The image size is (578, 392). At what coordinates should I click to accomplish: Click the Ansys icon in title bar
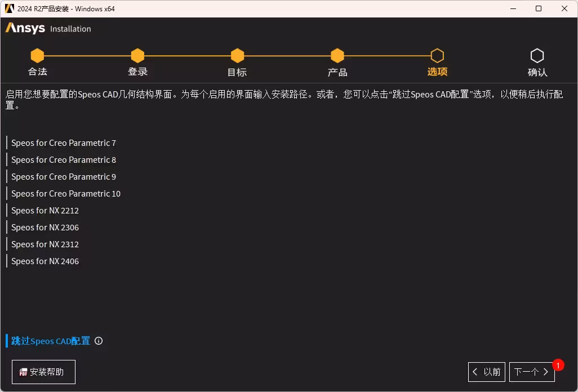[x=10, y=8]
